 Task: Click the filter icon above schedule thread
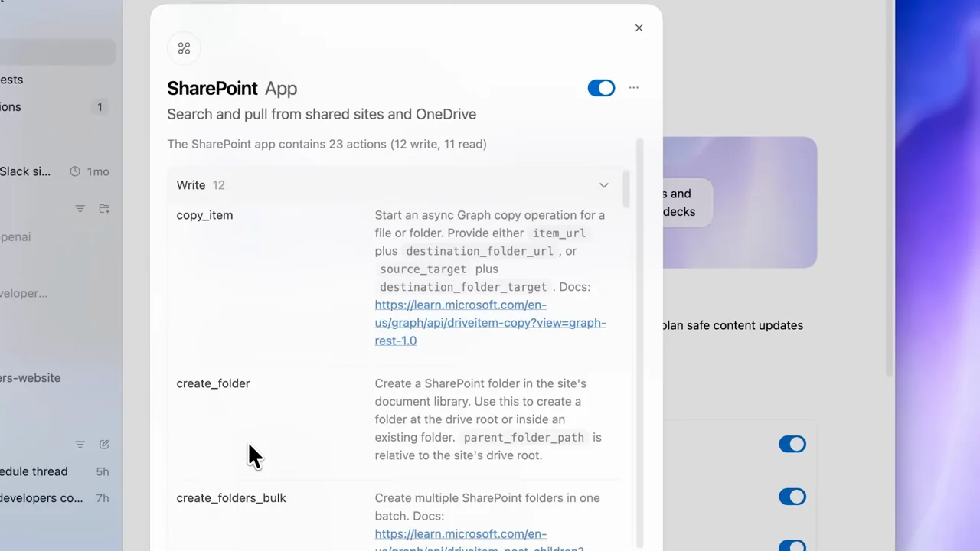pyautogui.click(x=80, y=445)
